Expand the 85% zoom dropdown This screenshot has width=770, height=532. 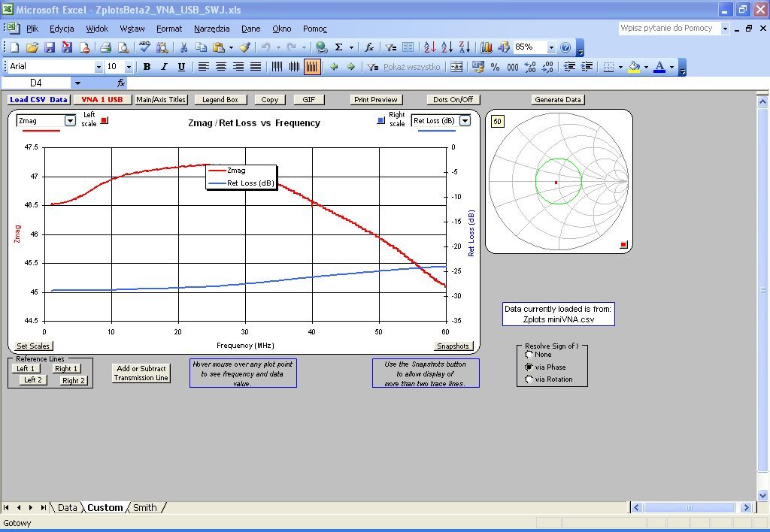tap(551, 47)
